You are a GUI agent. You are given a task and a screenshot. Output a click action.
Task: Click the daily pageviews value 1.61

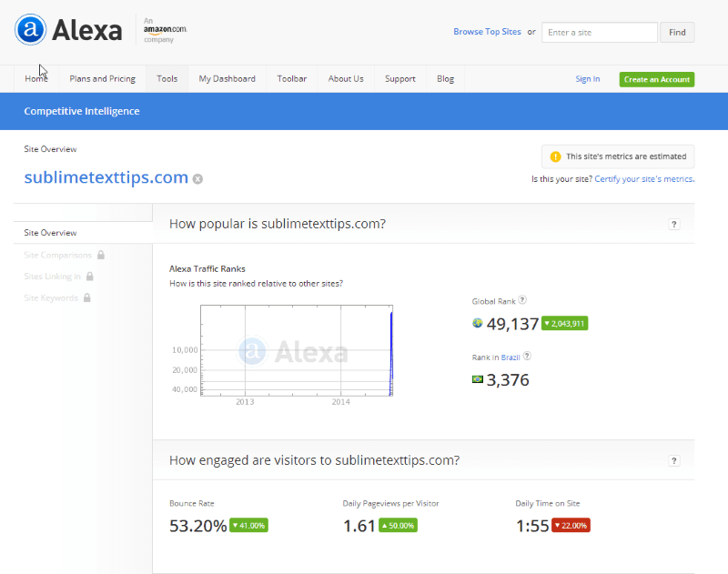point(359,526)
